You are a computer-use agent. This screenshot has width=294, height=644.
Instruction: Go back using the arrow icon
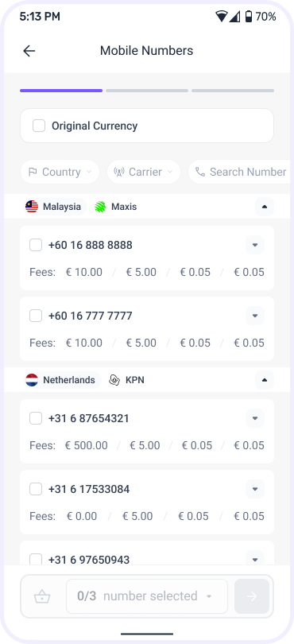pos(29,51)
